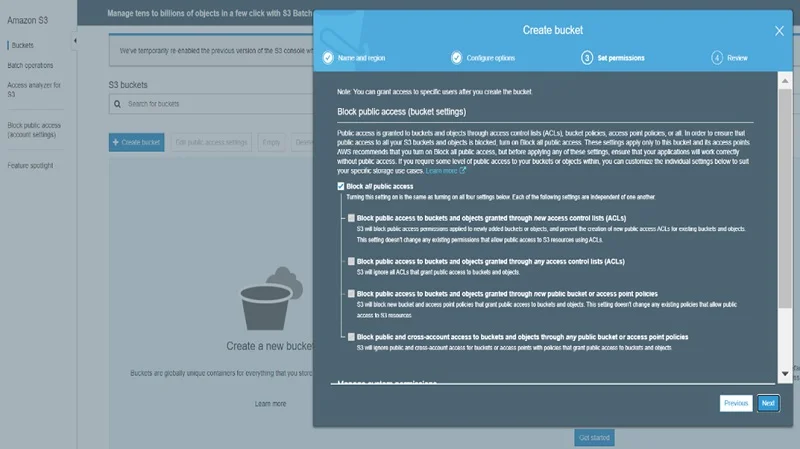Click the 'Create a new bucket' text
Viewport: 800px width, 449px height.
[270, 346]
